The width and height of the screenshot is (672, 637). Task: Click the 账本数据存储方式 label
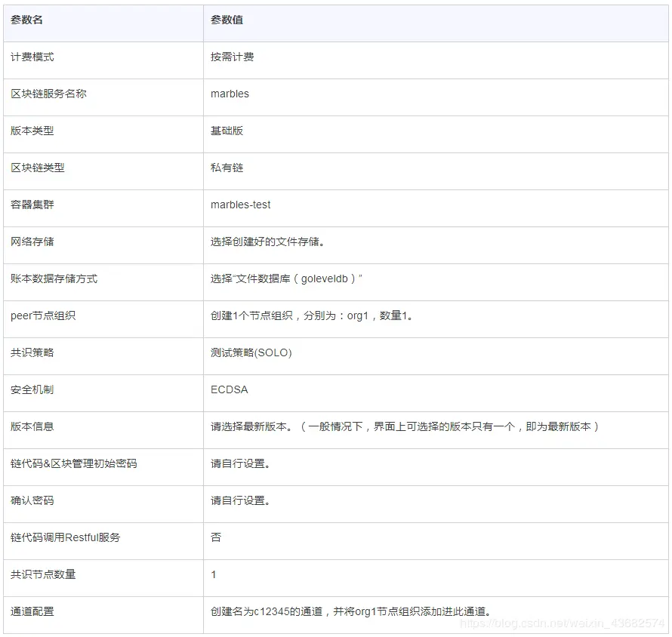pyautogui.click(x=54, y=278)
